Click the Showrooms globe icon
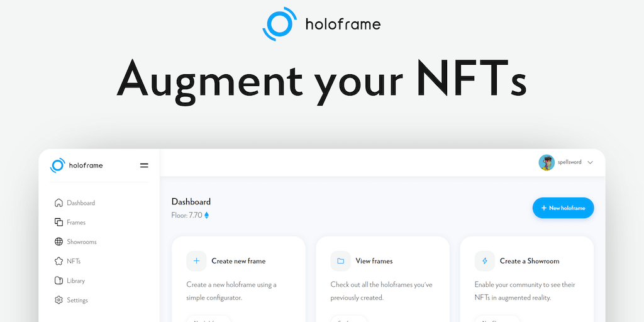The height and width of the screenshot is (322, 644). (58, 241)
